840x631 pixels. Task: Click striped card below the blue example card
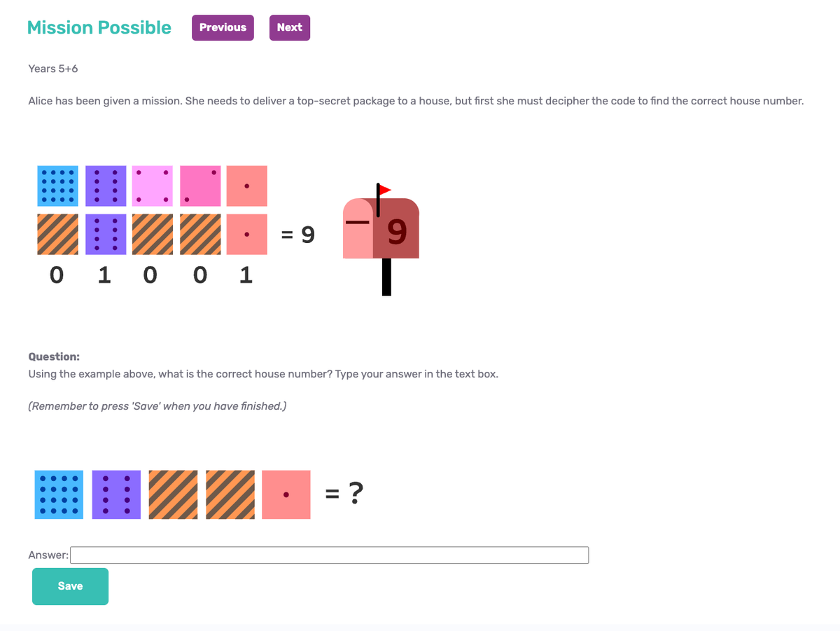[x=57, y=234]
